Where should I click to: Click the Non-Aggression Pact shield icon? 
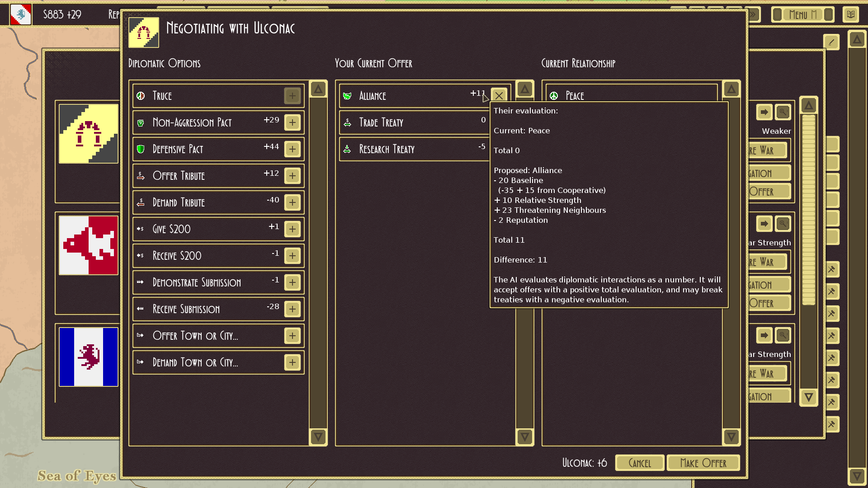point(141,123)
